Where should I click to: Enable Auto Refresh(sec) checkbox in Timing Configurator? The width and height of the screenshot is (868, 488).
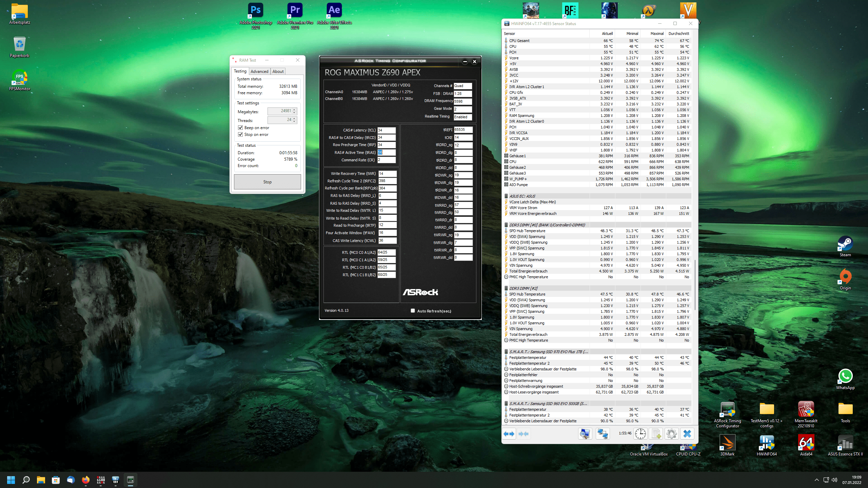coord(413,311)
